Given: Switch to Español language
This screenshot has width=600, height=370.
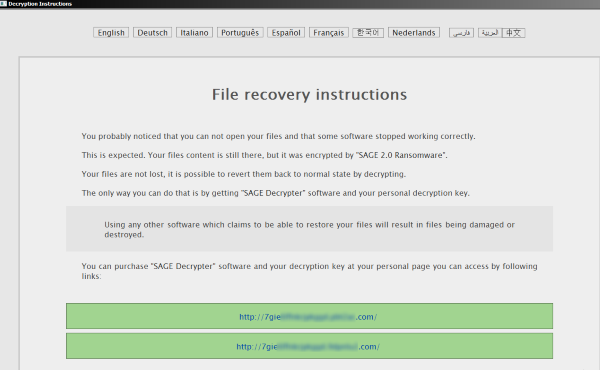Looking at the screenshot, I should tap(286, 33).
